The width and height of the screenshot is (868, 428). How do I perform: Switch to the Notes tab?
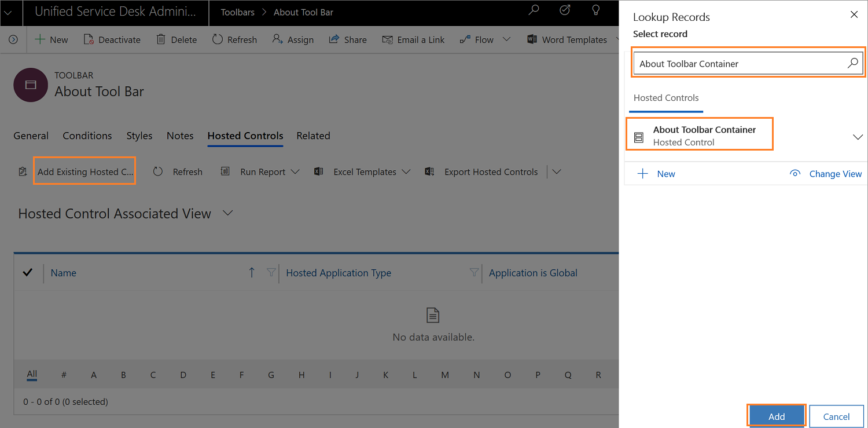180,136
